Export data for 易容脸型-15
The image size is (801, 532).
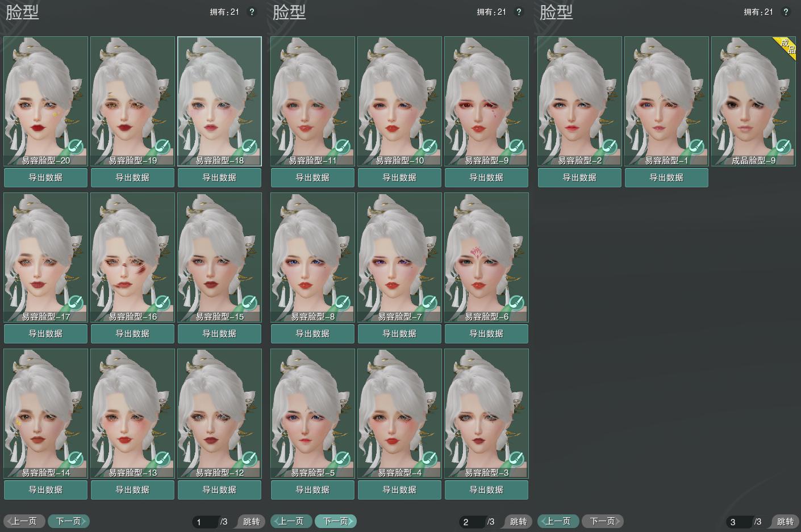click(220, 334)
